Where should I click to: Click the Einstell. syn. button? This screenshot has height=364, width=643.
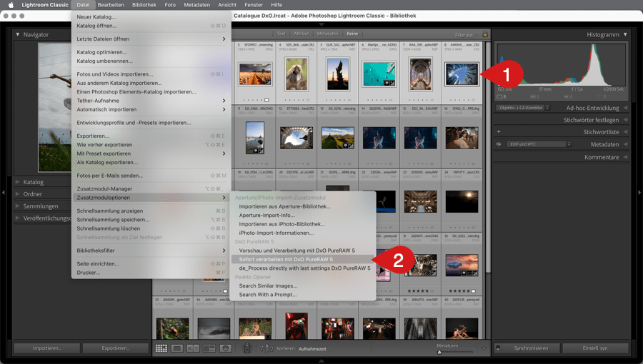(x=595, y=348)
